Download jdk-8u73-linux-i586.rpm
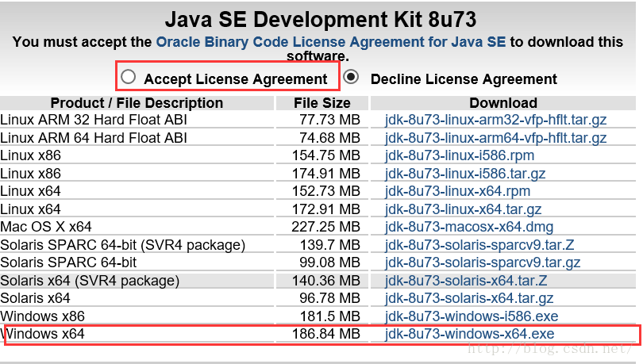Viewport: 643px width, 364px height. [x=460, y=155]
